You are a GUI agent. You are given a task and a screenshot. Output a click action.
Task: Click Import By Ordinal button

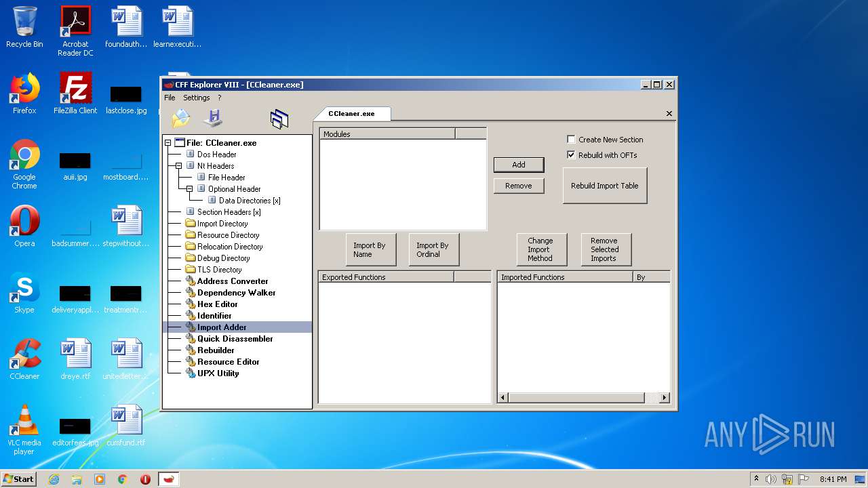tap(433, 250)
